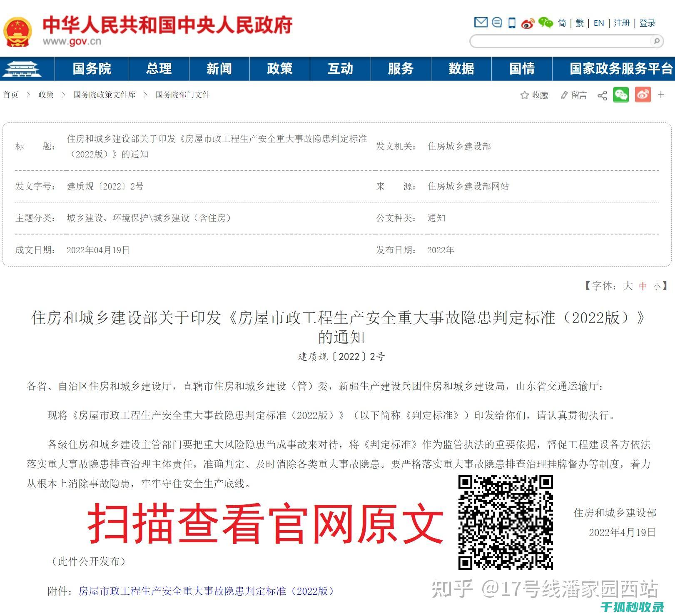Click the 登录 login link
Screen dimensions: 675x616
coord(648,23)
